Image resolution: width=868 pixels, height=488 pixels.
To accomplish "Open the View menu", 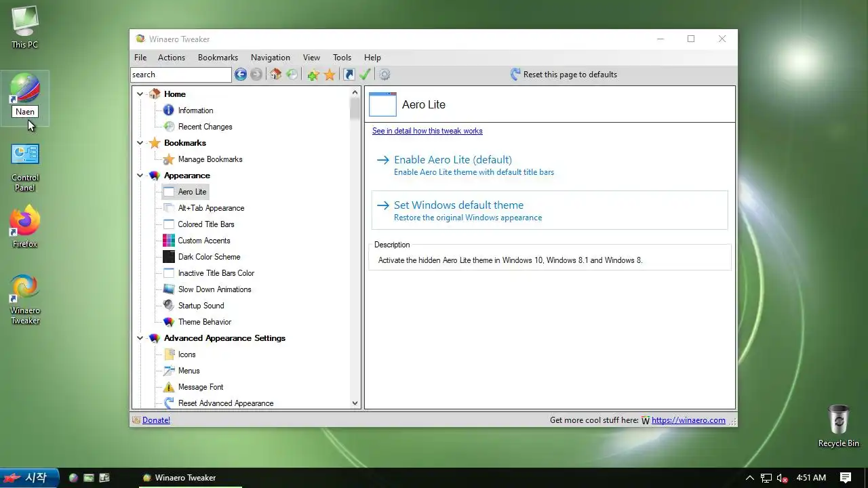I will tap(311, 58).
